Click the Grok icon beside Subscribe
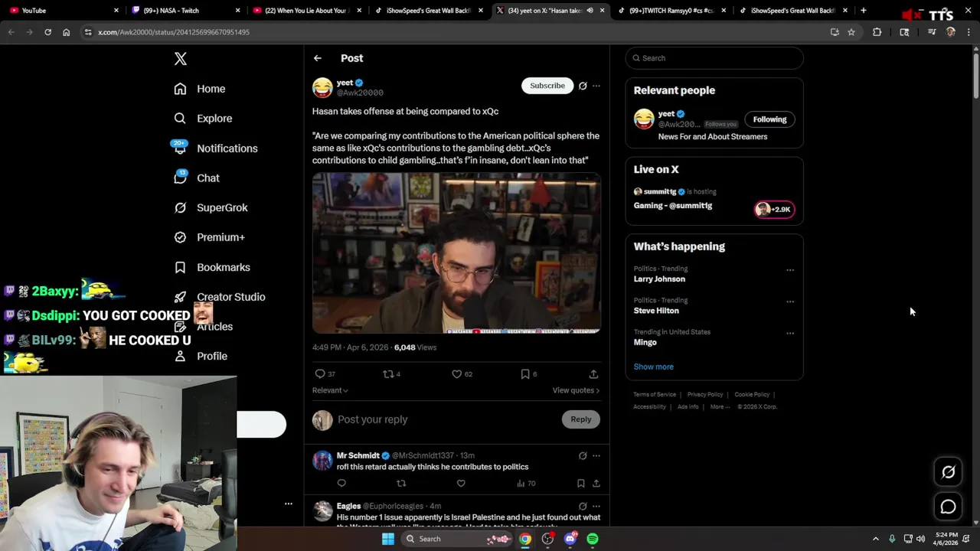 [583, 86]
